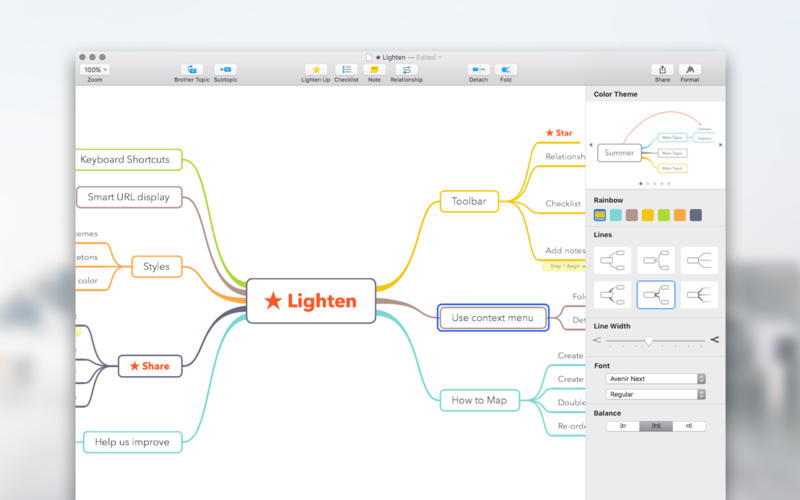
Task: Pick the teal rainbow swatch
Action: point(616,215)
